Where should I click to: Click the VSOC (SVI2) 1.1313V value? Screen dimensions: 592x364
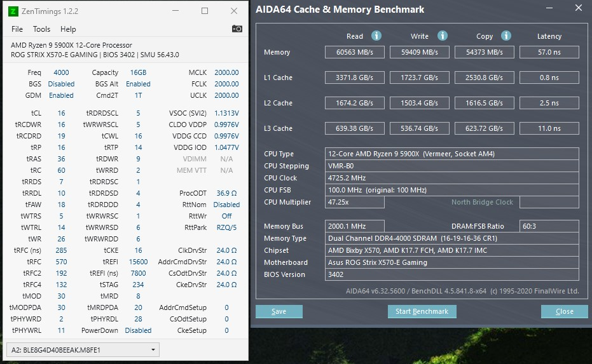226,113
